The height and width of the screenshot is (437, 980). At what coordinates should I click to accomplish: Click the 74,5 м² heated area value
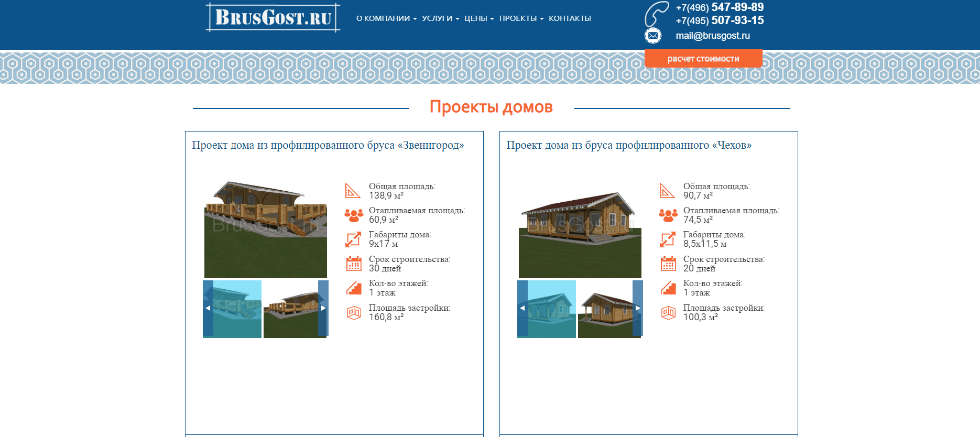(698, 220)
